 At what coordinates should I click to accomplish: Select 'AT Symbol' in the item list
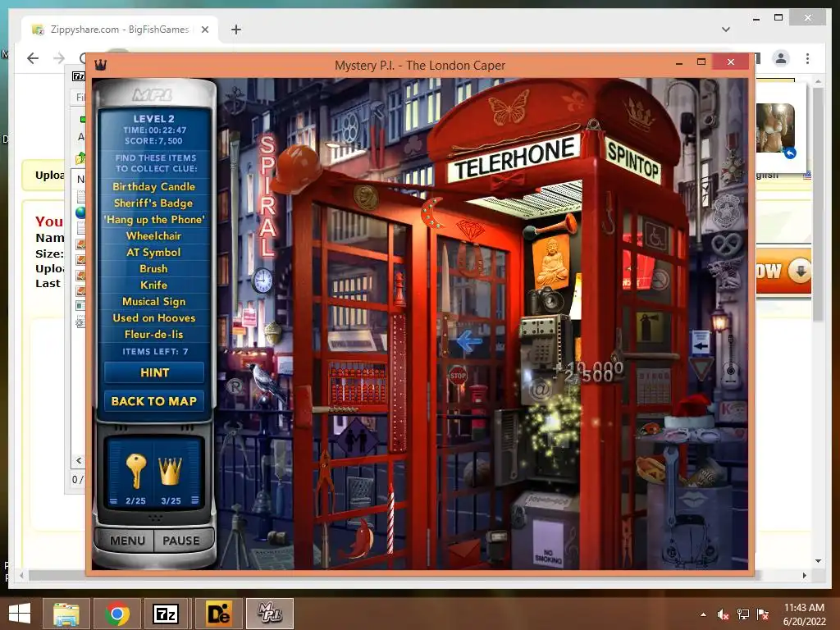[153, 253]
